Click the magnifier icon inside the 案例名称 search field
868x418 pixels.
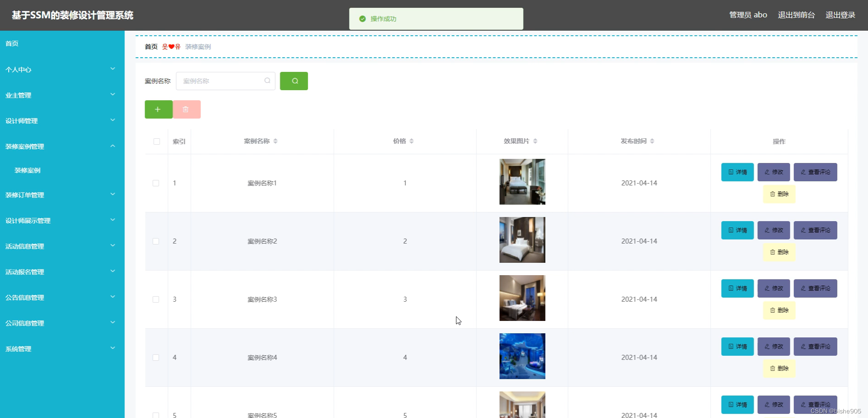click(267, 81)
